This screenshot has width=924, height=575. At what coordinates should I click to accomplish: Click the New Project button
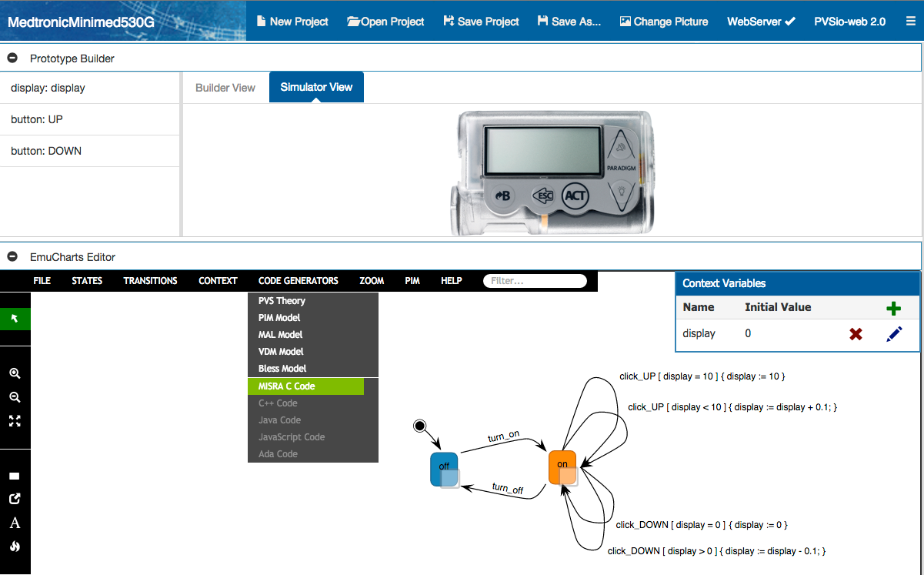pos(292,22)
